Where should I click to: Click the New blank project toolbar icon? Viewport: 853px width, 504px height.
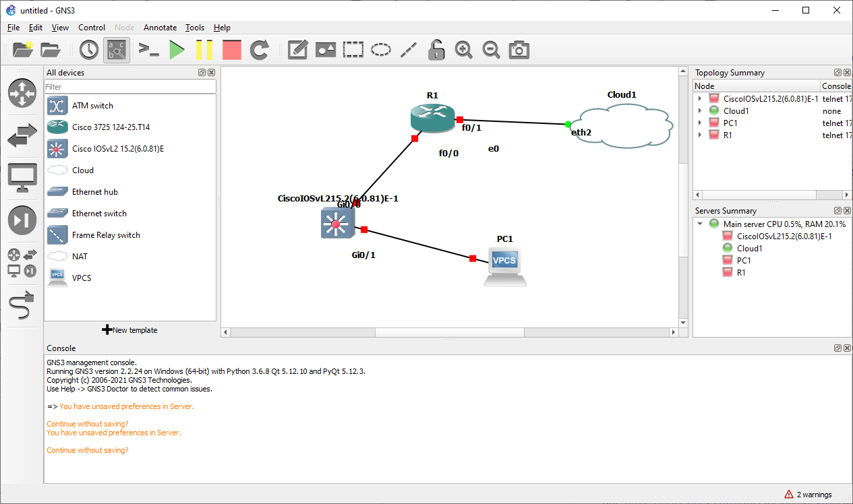(23, 50)
